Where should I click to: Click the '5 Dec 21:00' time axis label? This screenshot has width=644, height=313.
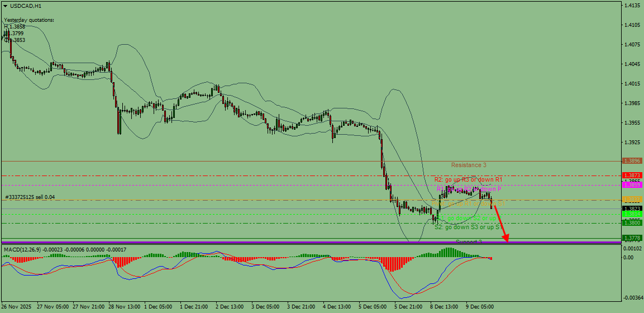coord(408,307)
